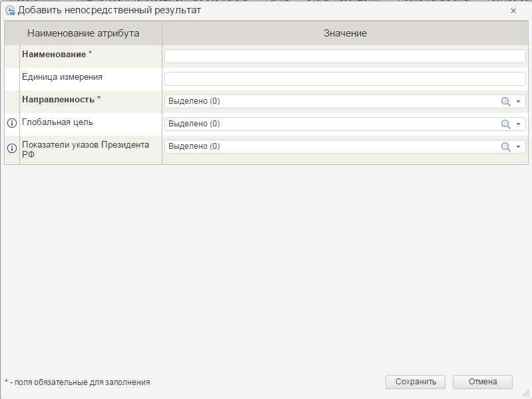Click the info icon beside Глобальная цель
This screenshot has width=532, height=399.
[12, 123]
